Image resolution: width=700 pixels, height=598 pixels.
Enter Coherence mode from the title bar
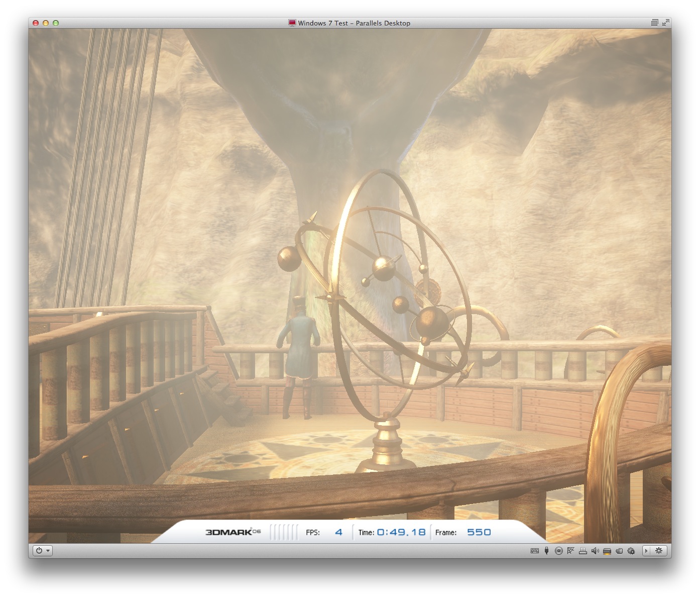[x=654, y=23]
